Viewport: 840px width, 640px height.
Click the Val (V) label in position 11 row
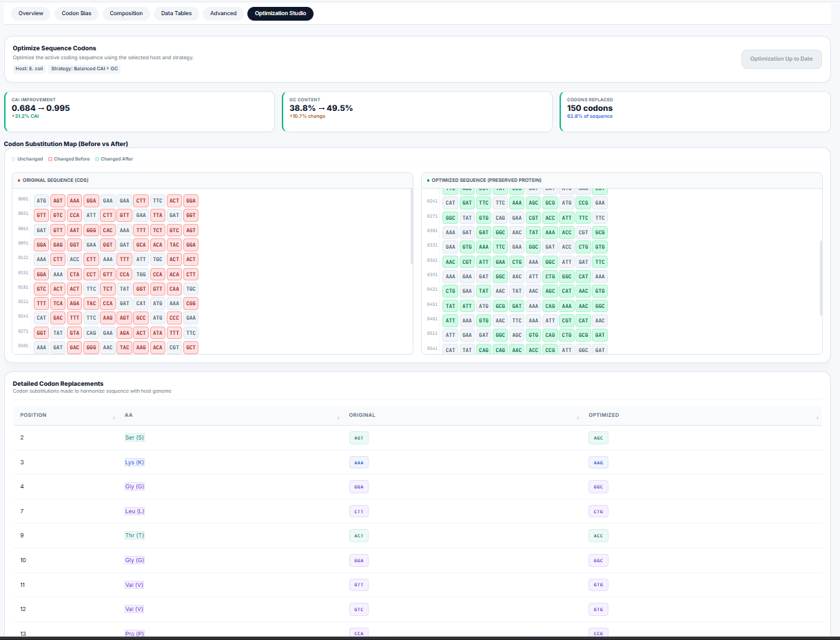pyautogui.click(x=134, y=585)
